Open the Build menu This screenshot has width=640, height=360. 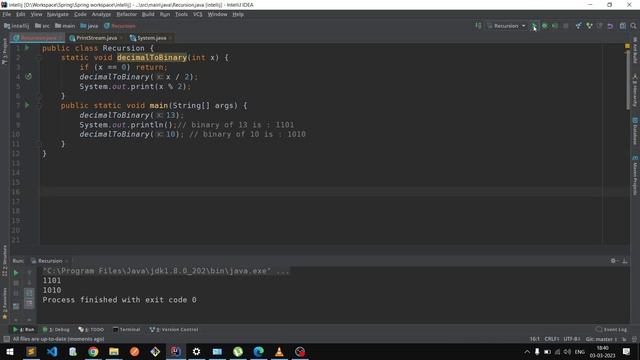tap(148, 14)
